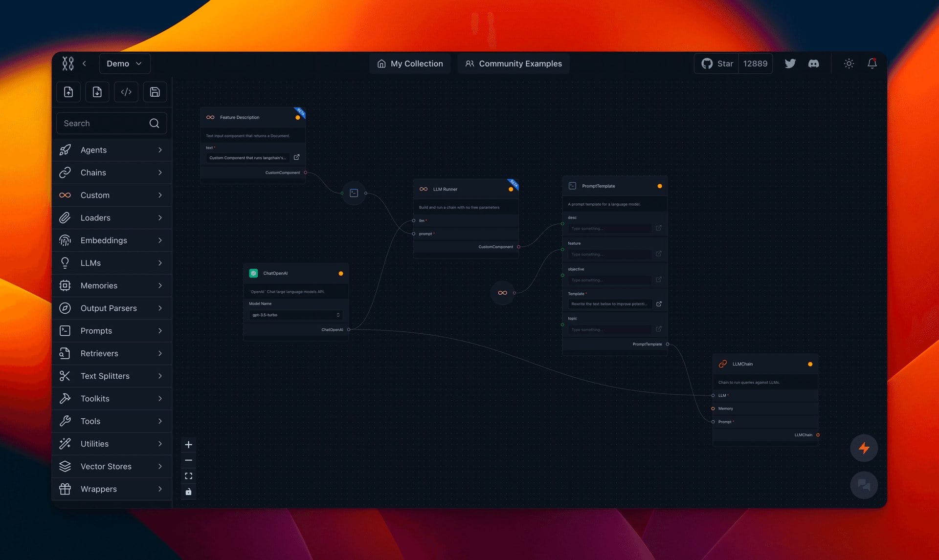Click the lightning bolt run button
Screen dimensions: 939x560
[864, 447]
